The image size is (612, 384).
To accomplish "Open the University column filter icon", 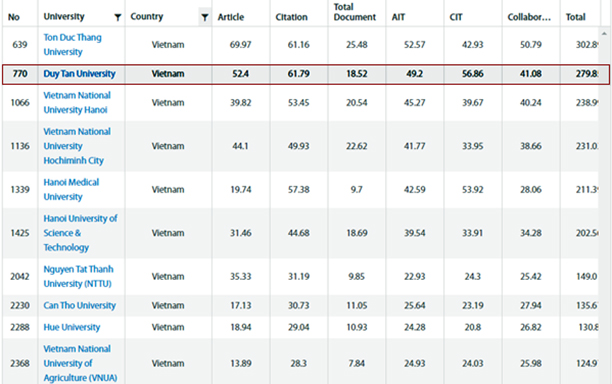I will pyautogui.click(x=117, y=17).
